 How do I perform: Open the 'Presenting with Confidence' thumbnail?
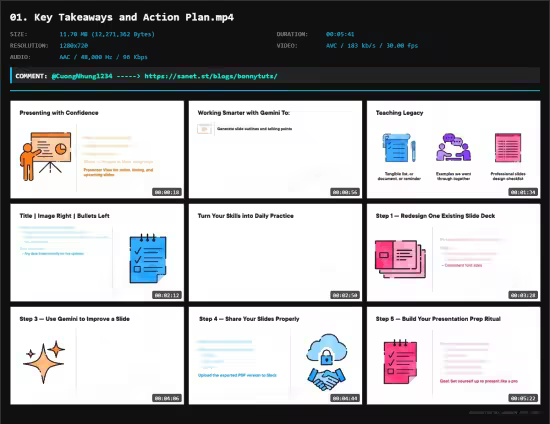coord(97,149)
